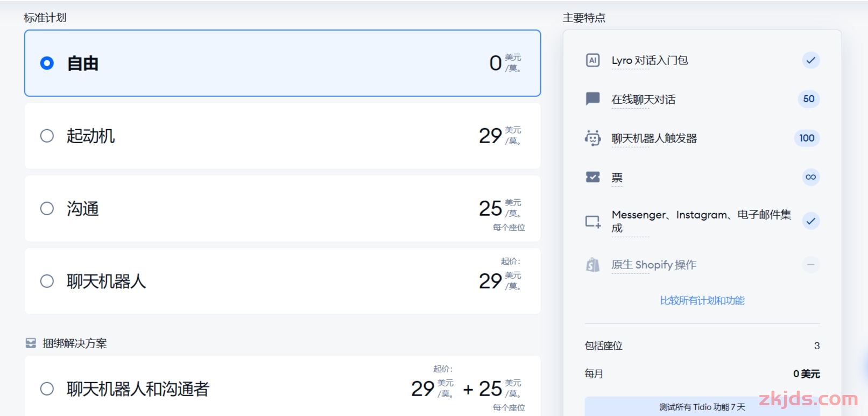Click the 原生 Shopify 操作 feature label

coord(653,265)
